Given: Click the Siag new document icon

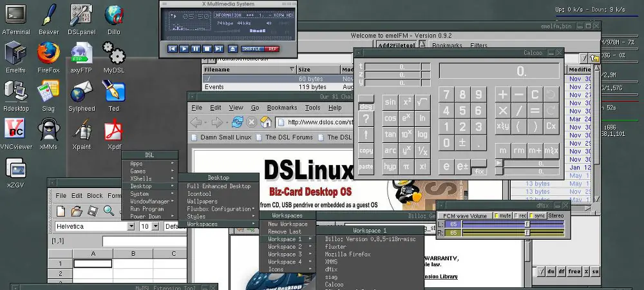Looking at the screenshot, I should [61, 211].
